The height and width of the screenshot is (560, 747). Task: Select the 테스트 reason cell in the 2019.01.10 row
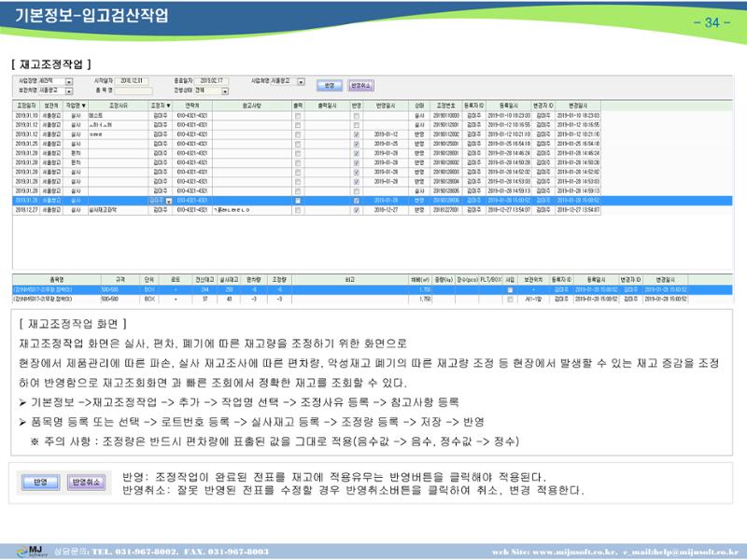(x=118, y=116)
